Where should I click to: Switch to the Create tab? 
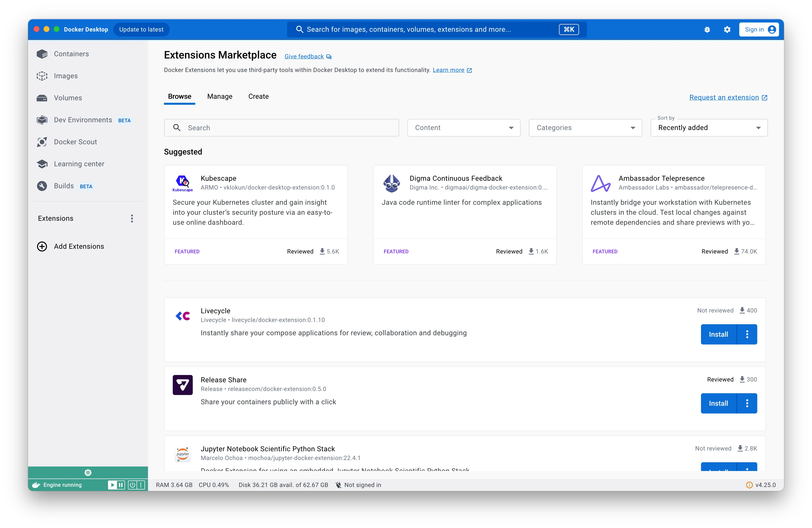(258, 96)
